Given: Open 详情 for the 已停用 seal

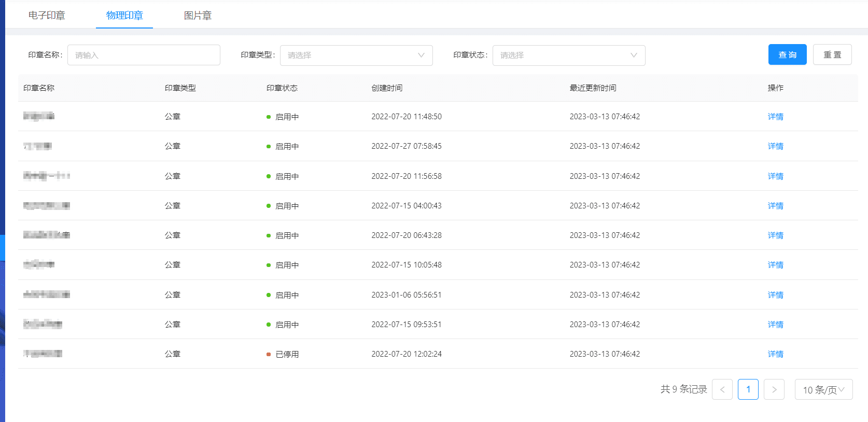Looking at the screenshot, I should coord(776,354).
